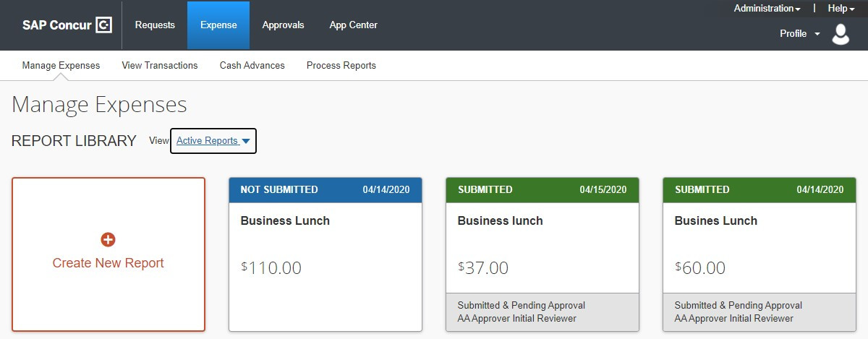Viewport: 868px width, 339px height.
Task: Open Process Reports page
Action: tap(341, 66)
